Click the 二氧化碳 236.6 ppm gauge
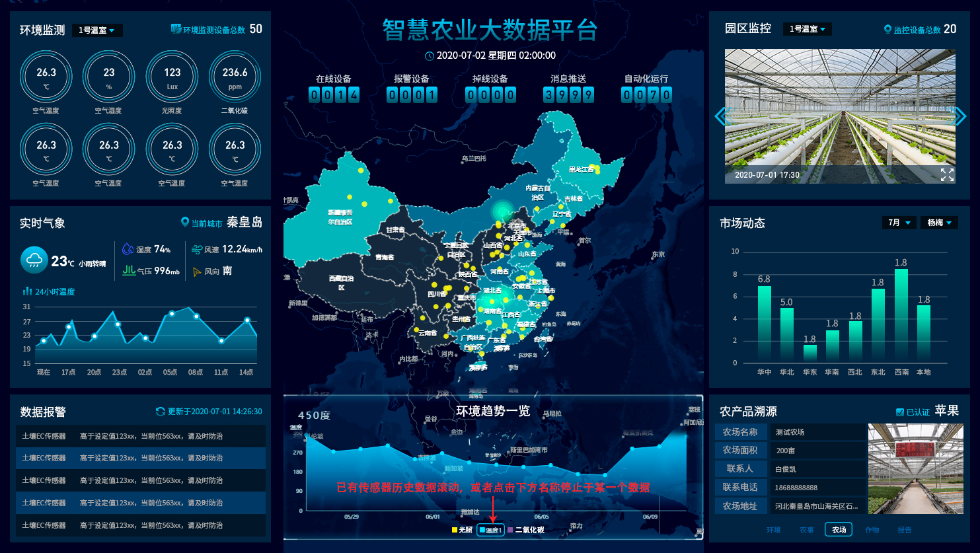This screenshot has height=553, width=980. (235, 77)
